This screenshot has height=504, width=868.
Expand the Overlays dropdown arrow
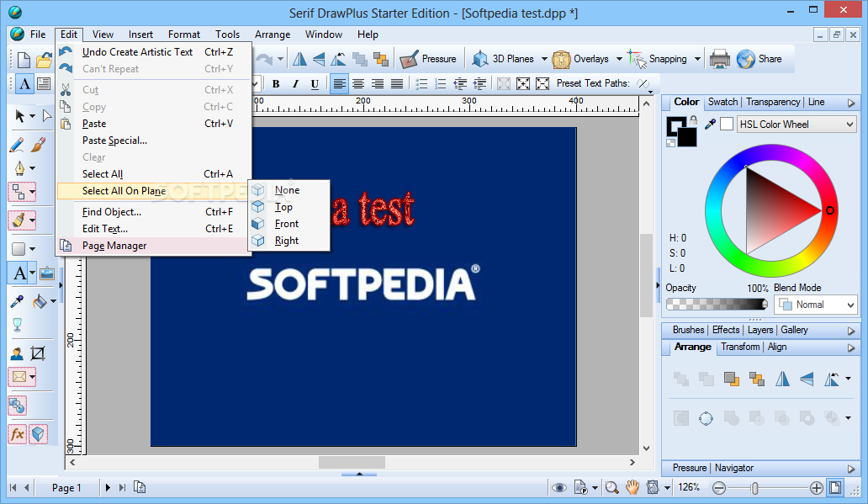click(x=619, y=59)
